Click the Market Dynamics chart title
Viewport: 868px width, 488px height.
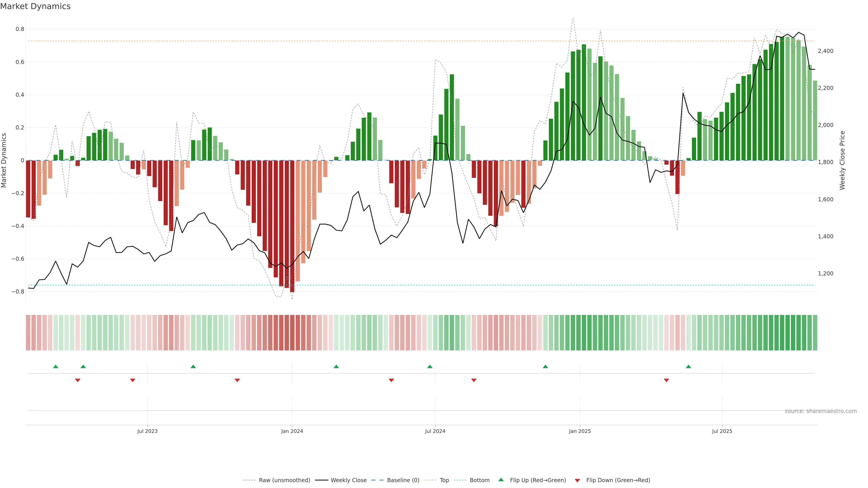point(35,6)
